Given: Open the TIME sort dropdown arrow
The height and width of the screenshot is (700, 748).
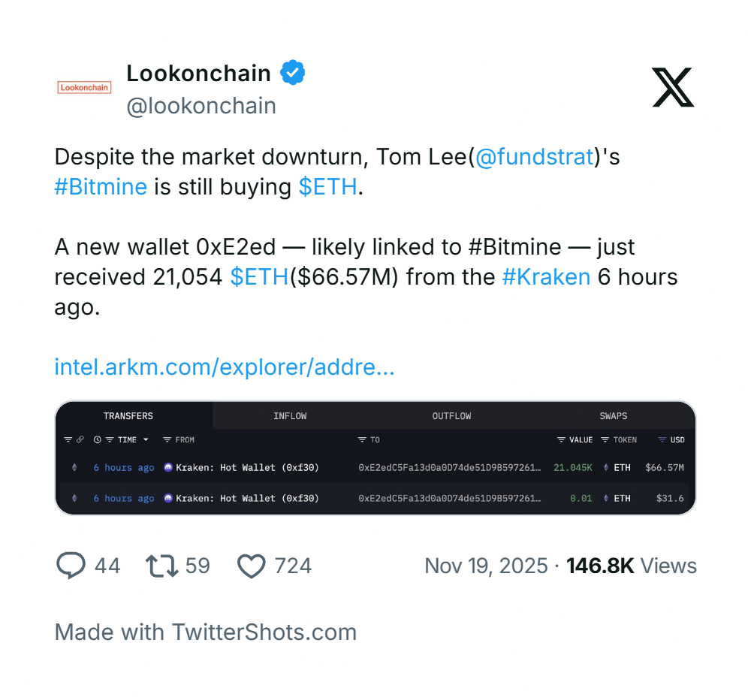Looking at the screenshot, I should 146,440.
